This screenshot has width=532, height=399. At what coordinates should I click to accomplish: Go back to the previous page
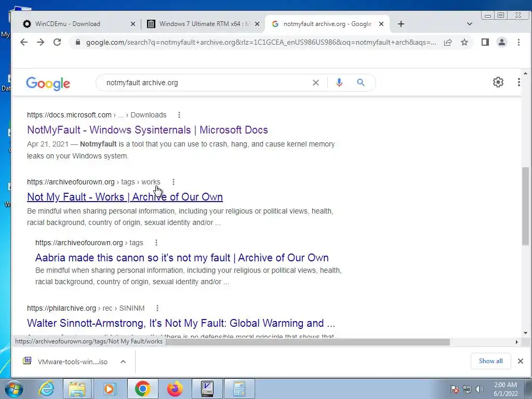pyautogui.click(x=24, y=42)
